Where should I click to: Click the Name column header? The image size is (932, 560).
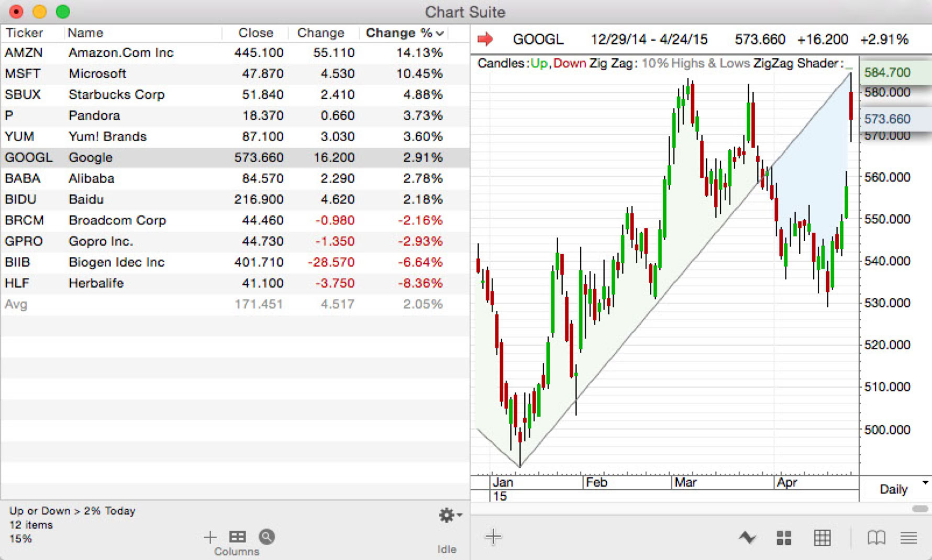click(85, 32)
